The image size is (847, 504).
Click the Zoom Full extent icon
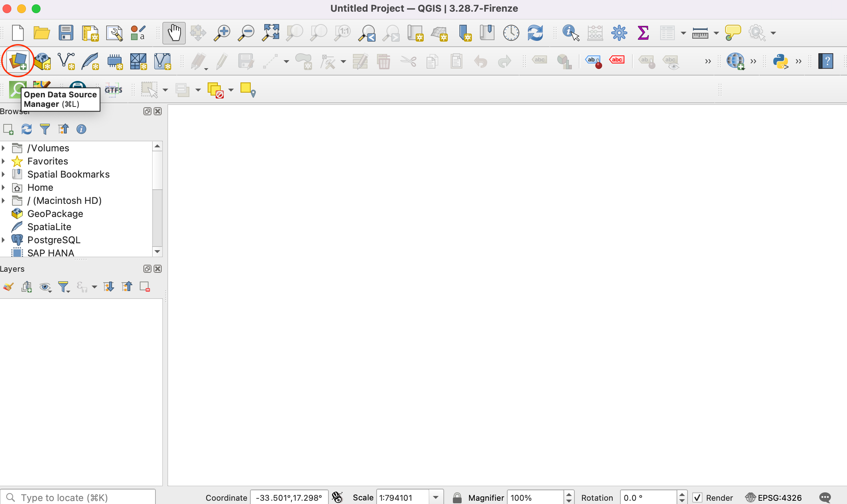pos(270,33)
